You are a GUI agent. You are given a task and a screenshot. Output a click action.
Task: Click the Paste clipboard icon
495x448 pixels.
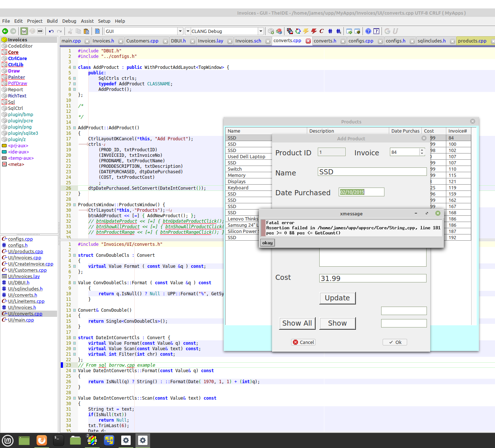tap(86, 31)
